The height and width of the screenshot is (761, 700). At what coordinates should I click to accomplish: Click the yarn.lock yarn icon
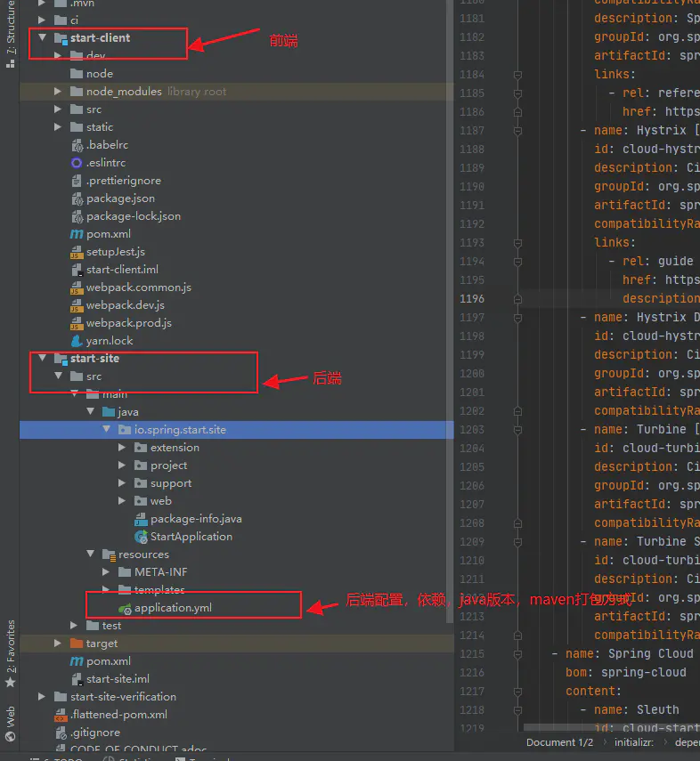pos(77,341)
